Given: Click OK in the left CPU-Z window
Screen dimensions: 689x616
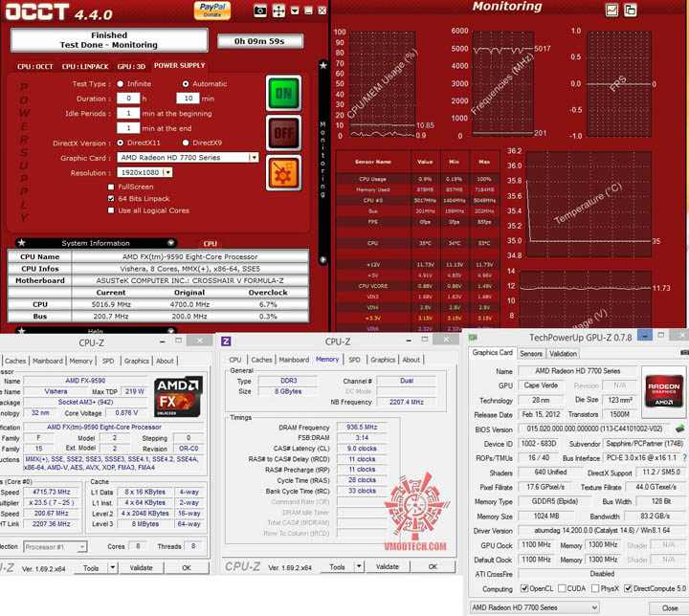Looking at the screenshot, I should pyautogui.click(x=187, y=567).
